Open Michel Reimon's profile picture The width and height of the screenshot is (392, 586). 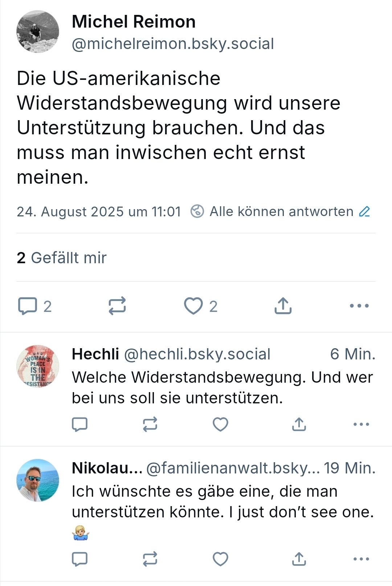(x=38, y=32)
